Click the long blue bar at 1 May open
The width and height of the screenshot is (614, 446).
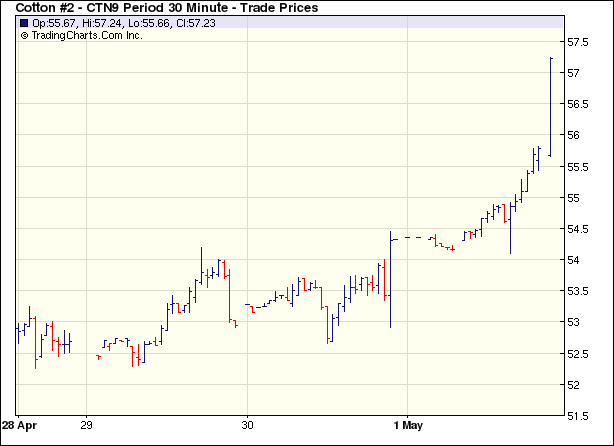coord(390,280)
